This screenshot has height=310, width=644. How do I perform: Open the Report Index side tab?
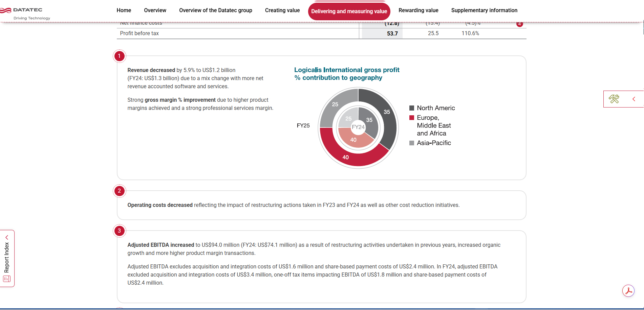pyautogui.click(x=7, y=258)
